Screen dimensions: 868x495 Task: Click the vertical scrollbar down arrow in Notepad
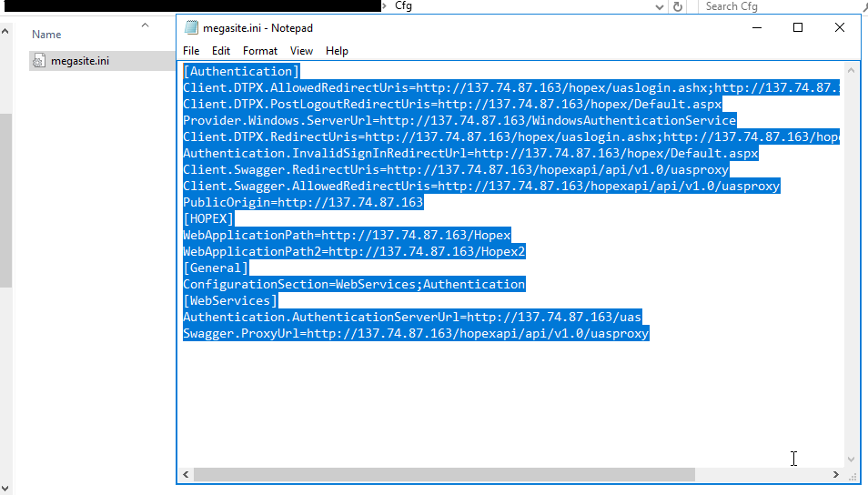853,460
